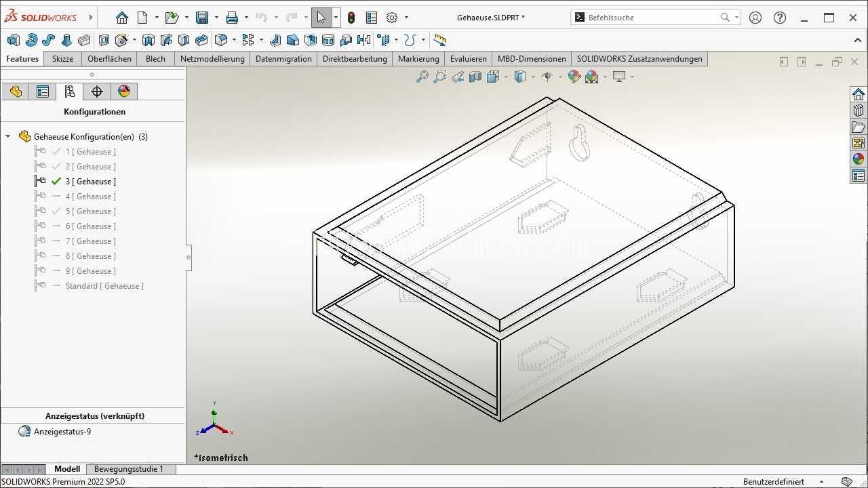Select the Mirror tool
868x488 pixels.
tap(364, 40)
